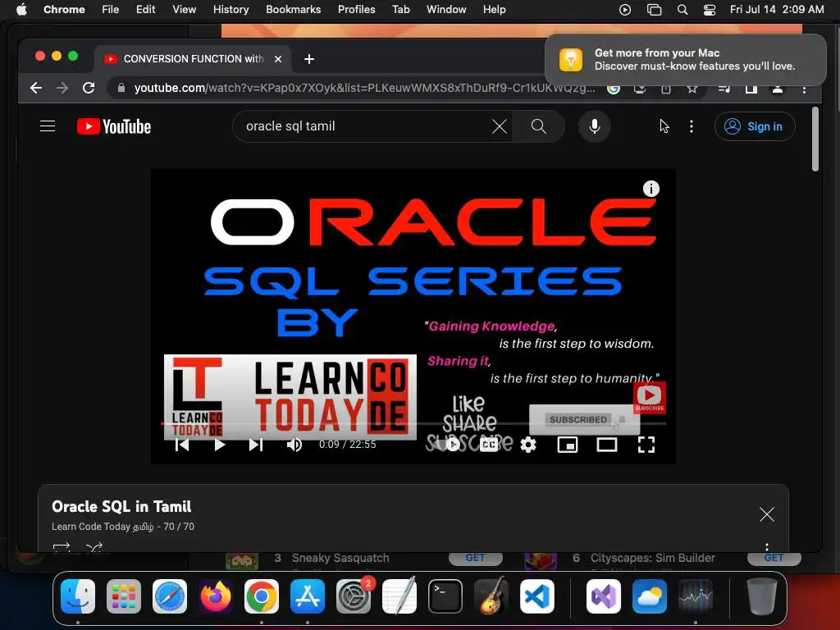The width and height of the screenshot is (840, 630).
Task: Click the channel subscribe watermark in video
Action: point(650,398)
